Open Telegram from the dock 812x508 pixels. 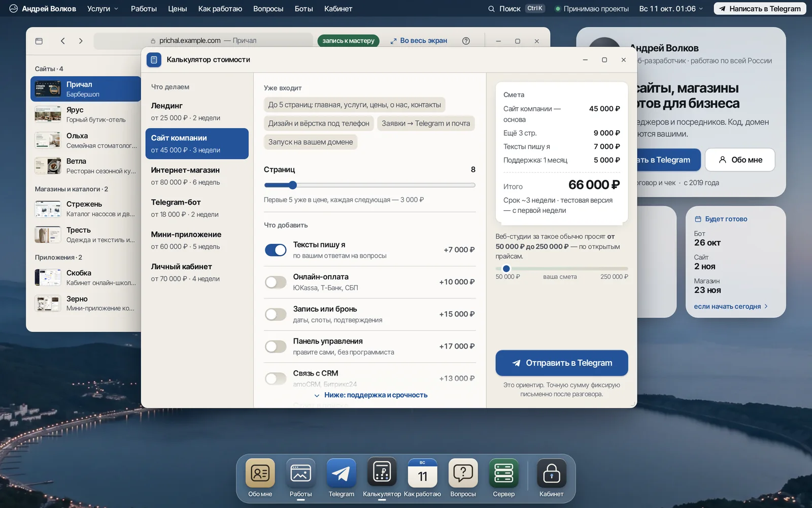(x=341, y=473)
